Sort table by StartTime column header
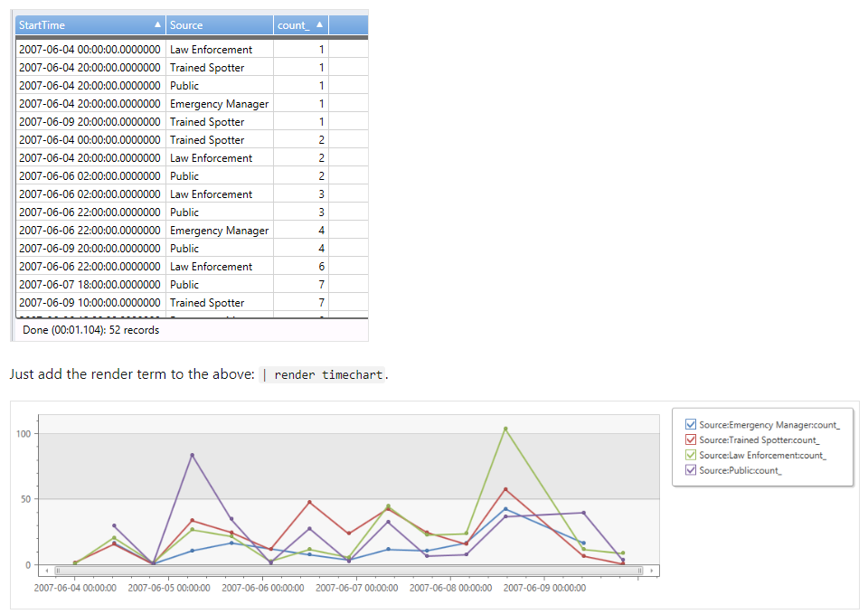The image size is (868, 614). pos(90,25)
